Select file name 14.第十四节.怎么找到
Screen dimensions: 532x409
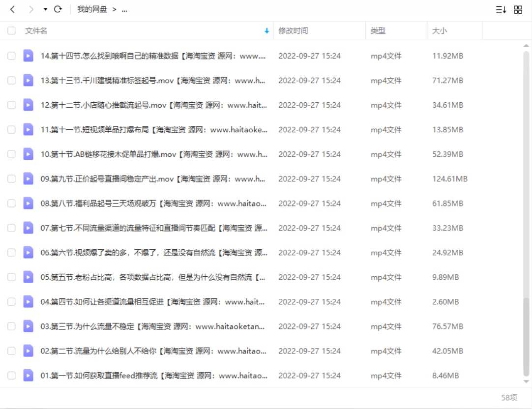click(153, 56)
